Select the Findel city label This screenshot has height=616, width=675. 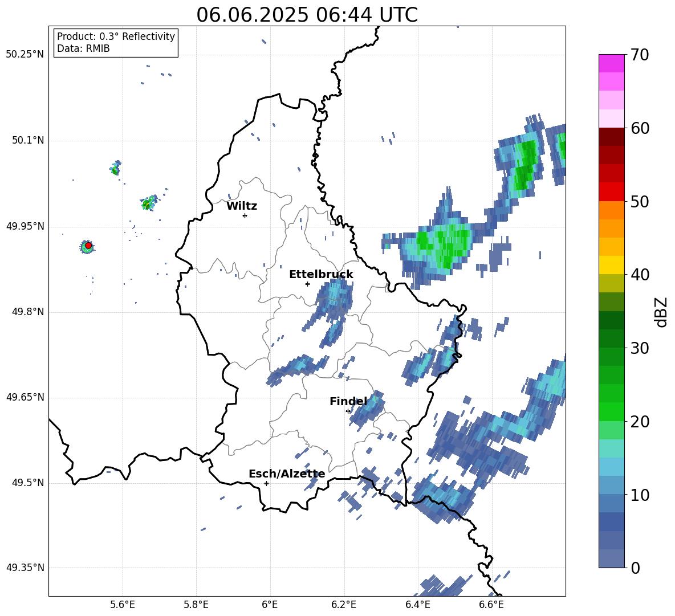click(x=348, y=401)
